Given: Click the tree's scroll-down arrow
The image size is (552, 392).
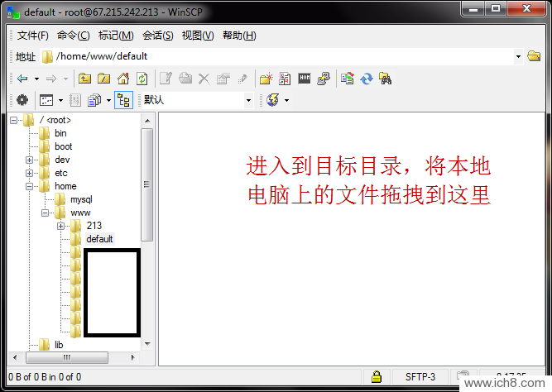Looking at the screenshot, I should click(147, 343).
